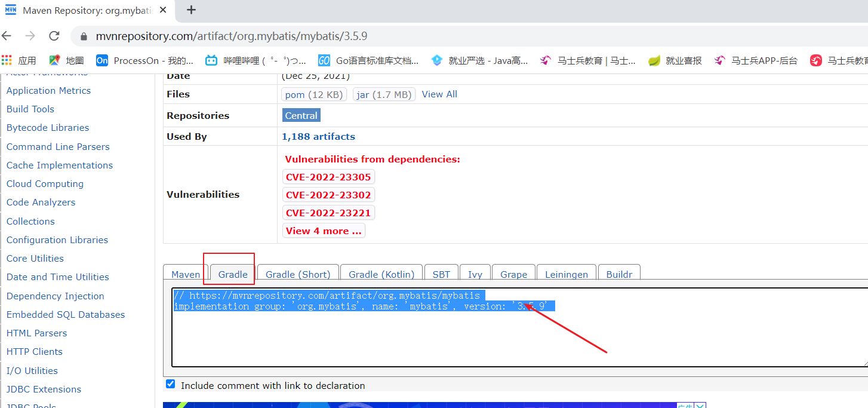The image size is (868, 408).
Task: Open the 1,188 artifacts link
Action: click(318, 137)
